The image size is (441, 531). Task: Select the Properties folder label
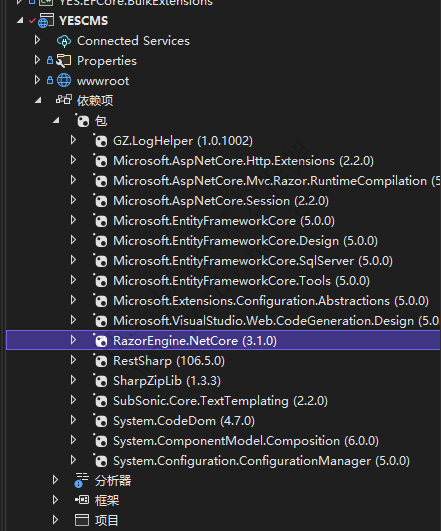pos(107,61)
